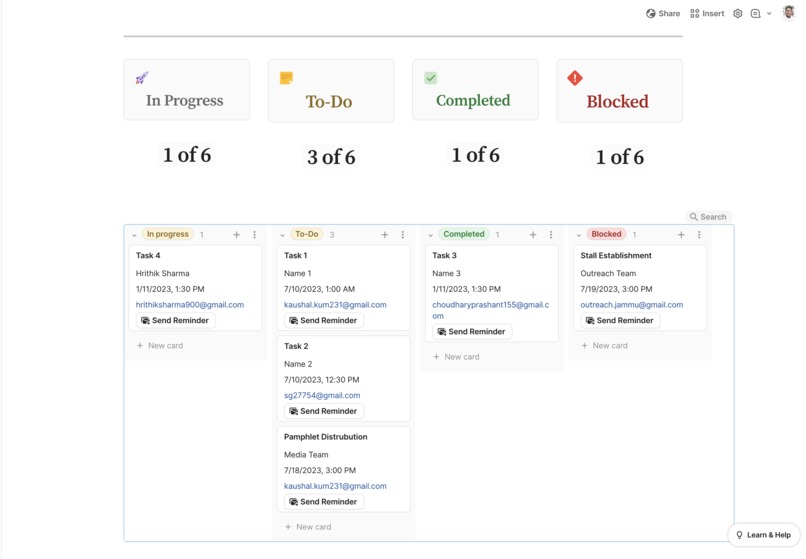Click the green checkmark icon on Completed card

tap(430, 78)
